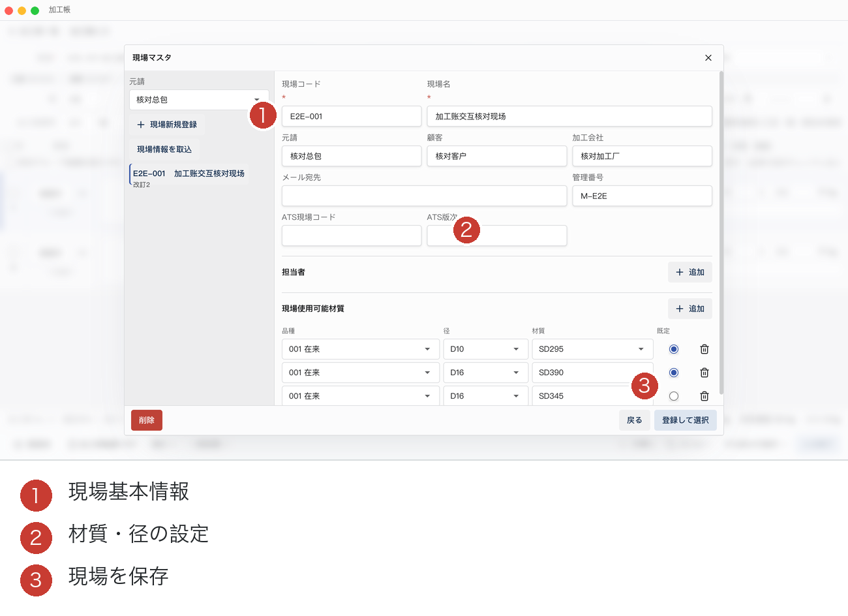
Task: Click the 管理番号 field M-E2E
Action: point(643,196)
